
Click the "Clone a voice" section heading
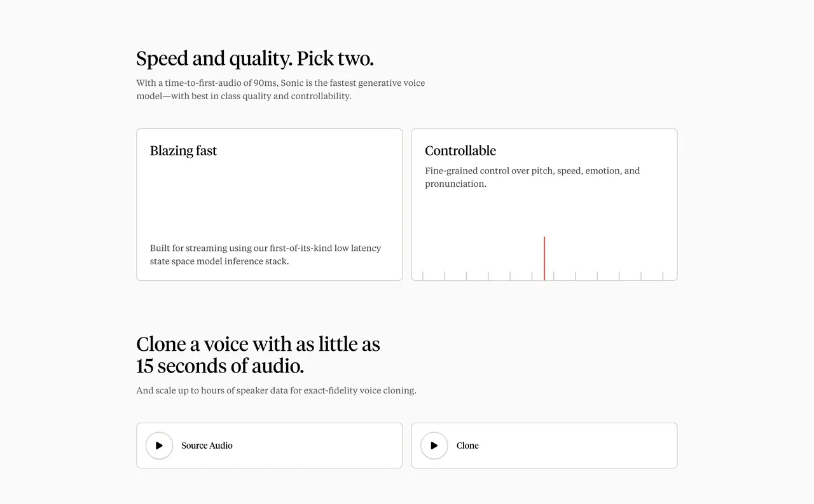(258, 344)
